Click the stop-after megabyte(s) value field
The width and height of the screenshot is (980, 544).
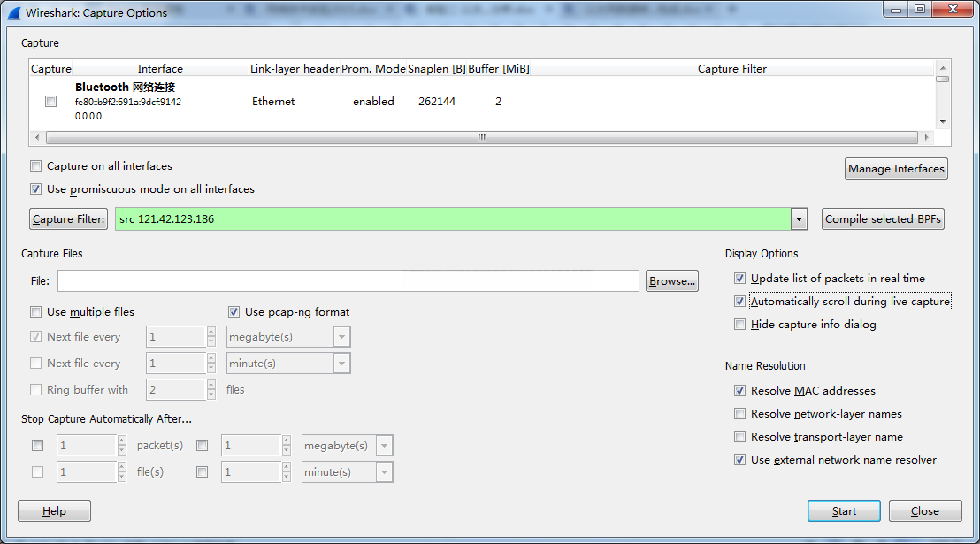(251, 445)
